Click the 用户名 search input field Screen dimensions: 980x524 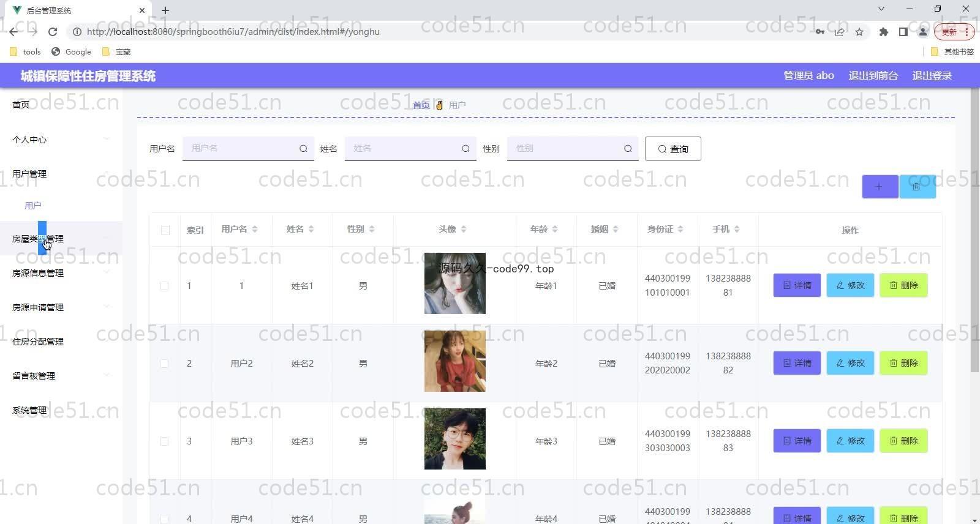[248, 148]
